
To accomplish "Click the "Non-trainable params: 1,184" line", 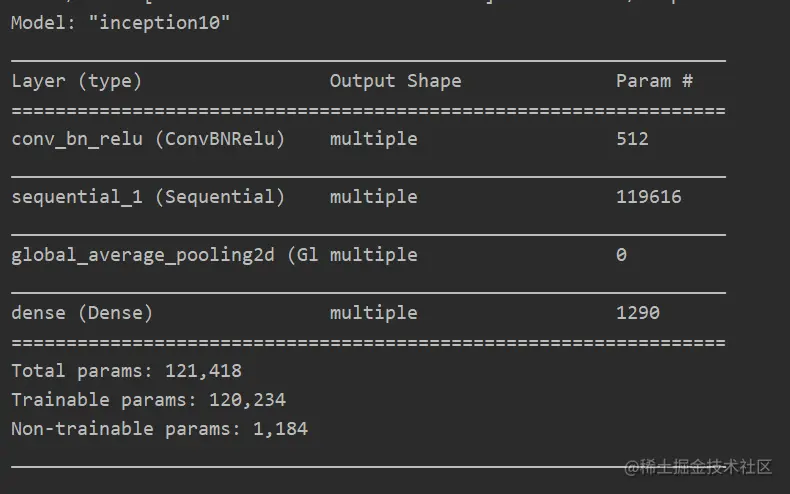I will click(x=159, y=429).
